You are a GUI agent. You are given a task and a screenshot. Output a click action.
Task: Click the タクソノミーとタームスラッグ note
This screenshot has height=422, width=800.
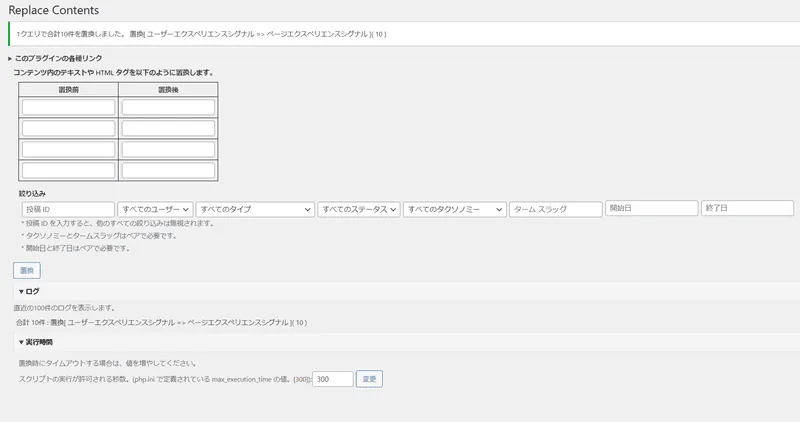coord(99,236)
